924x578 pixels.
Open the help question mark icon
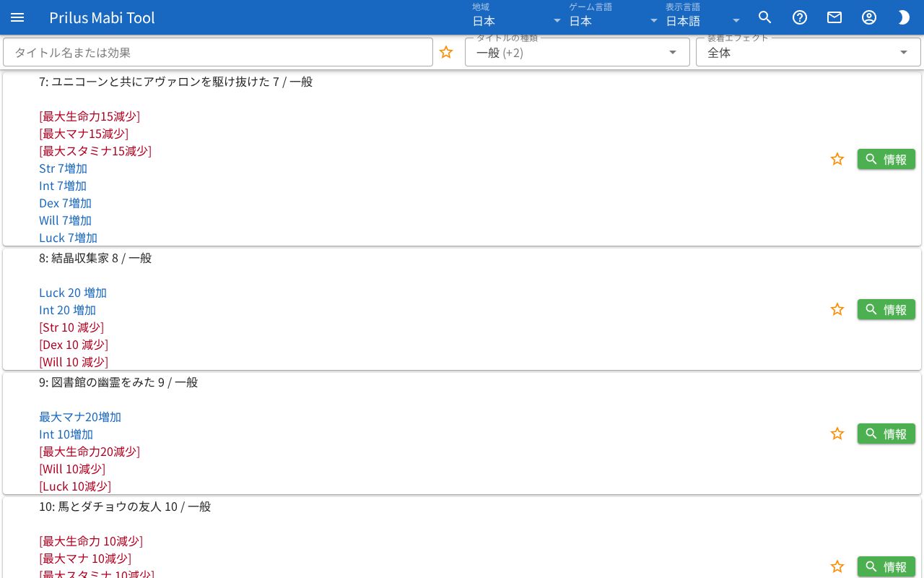[x=800, y=17]
